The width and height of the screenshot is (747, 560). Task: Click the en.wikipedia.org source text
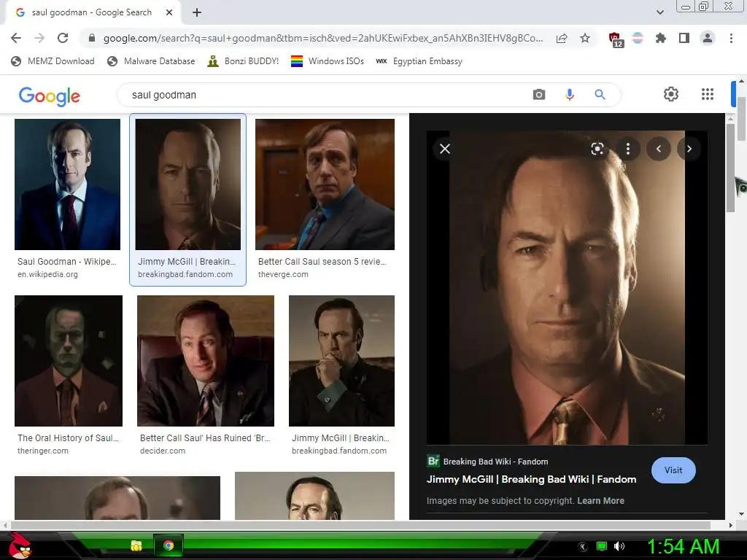coord(47,274)
